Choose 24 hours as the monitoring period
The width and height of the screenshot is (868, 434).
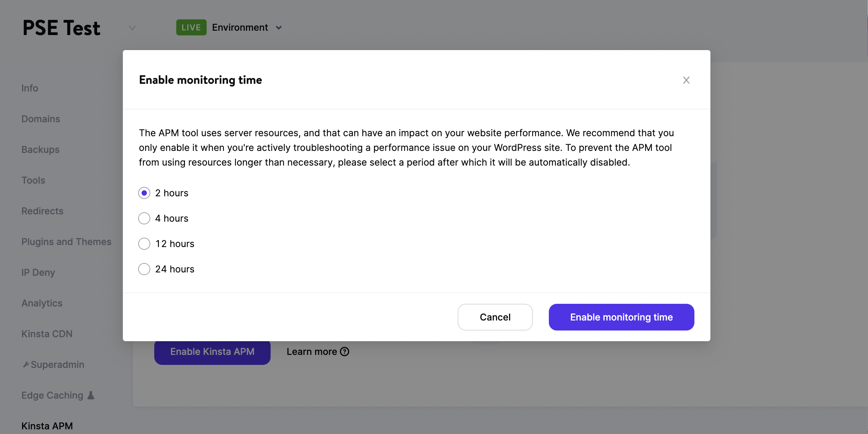coord(144,268)
